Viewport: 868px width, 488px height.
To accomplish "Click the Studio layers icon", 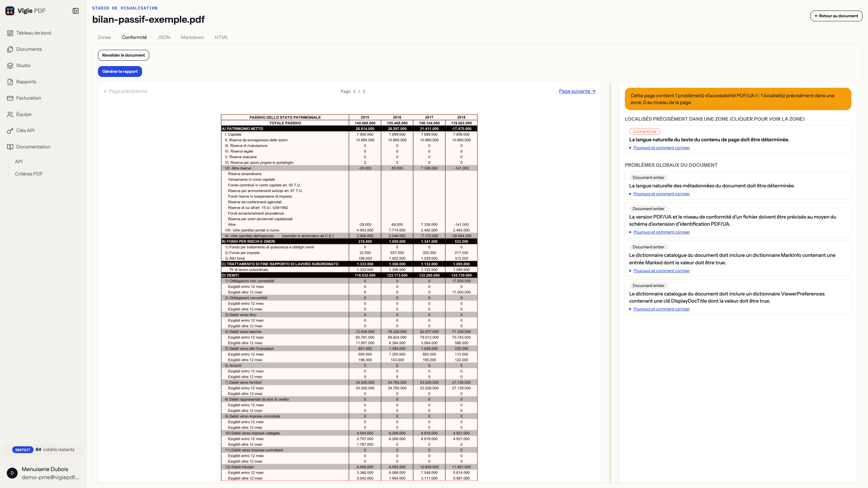I will click(10, 65).
